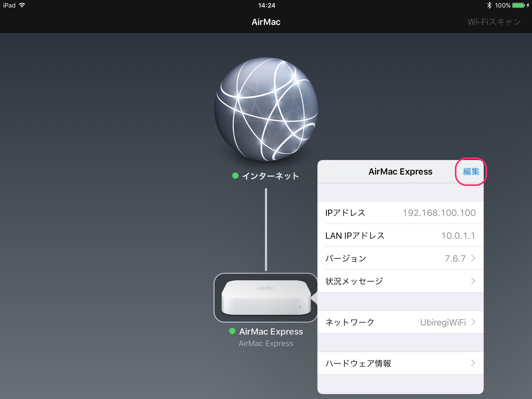
Task: Tap the AirMac title in the navigation bar
Action: (266, 22)
